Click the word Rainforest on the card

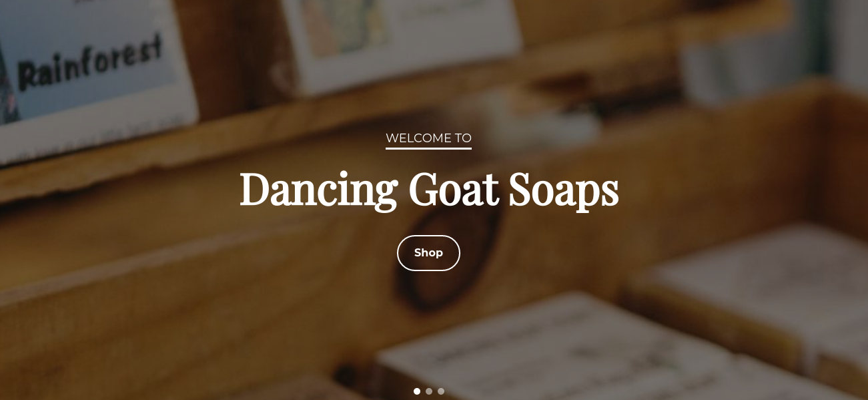pyautogui.click(x=90, y=62)
